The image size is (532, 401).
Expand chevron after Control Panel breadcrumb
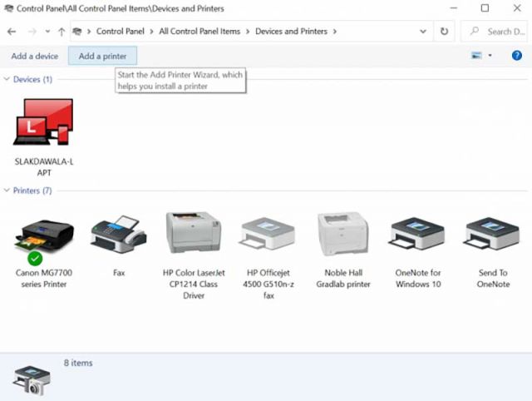[x=151, y=32]
